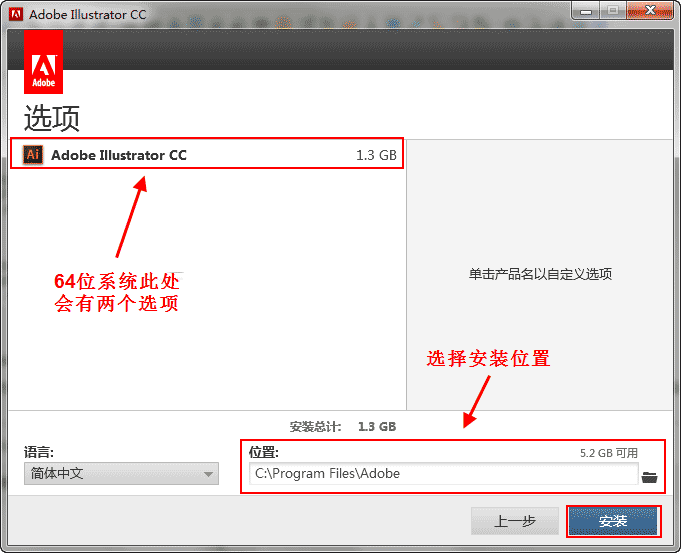This screenshot has width=681, height=553.
Task: Click the install location path field
Action: click(443, 473)
